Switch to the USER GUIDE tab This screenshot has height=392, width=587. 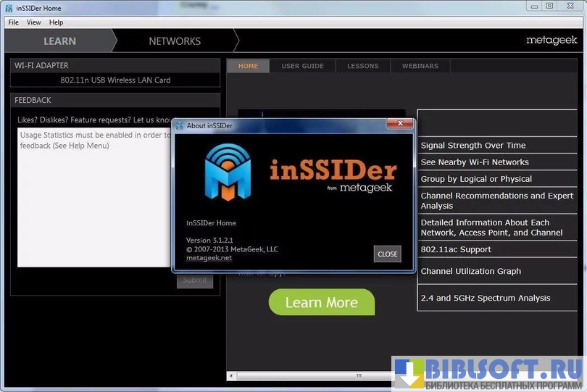point(302,66)
